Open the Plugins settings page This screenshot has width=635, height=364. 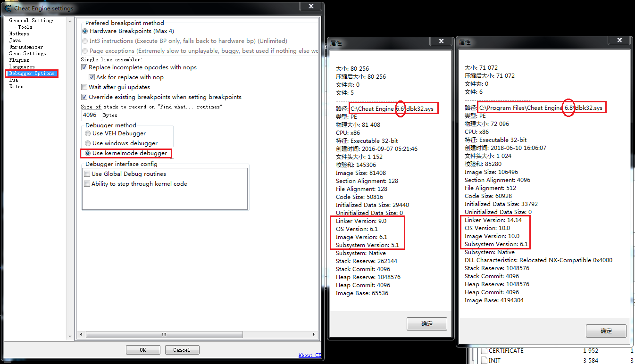coord(19,60)
